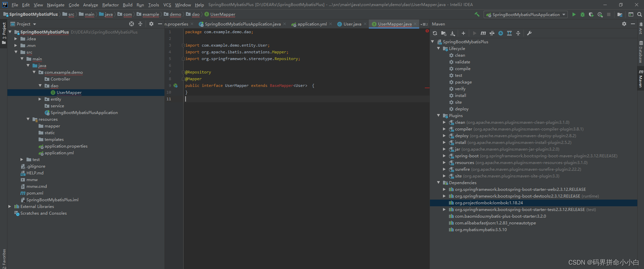Open the Project view dropdown
Screen dimensions: 644x269
23,24
